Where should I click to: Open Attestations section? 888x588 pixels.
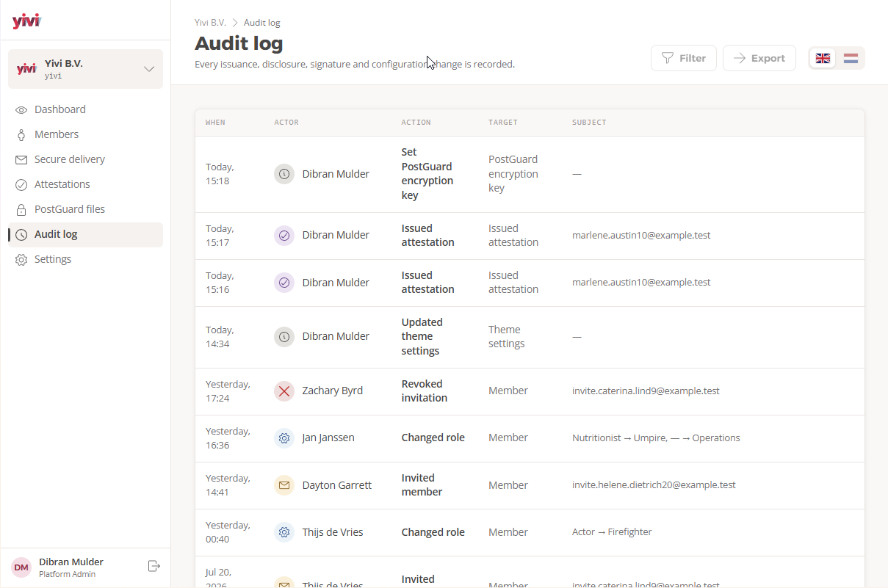coord(85,184)
